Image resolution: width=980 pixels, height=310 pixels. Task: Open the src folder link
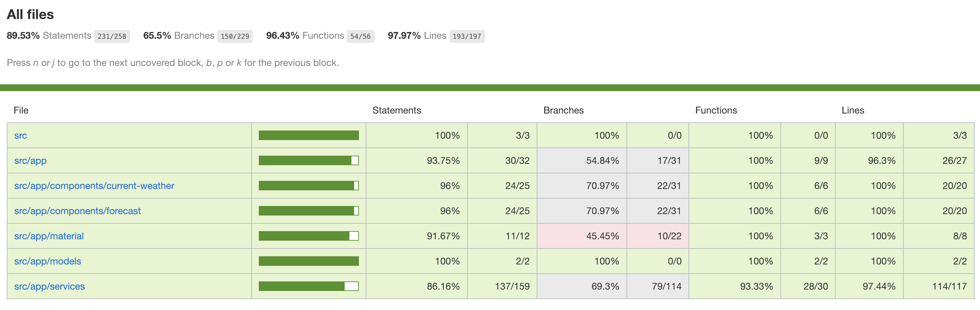(x=20, y=136)
